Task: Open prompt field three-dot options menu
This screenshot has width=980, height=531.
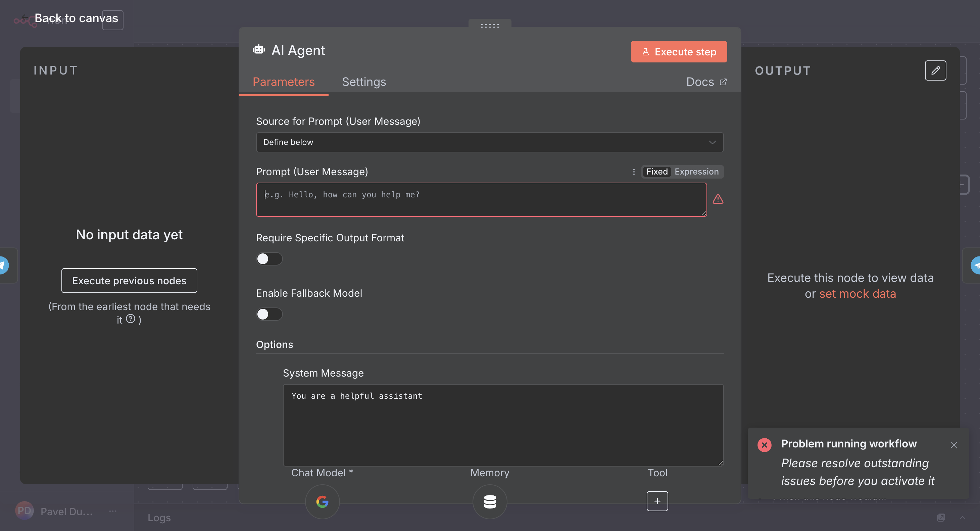Action: tap(634, 172)
